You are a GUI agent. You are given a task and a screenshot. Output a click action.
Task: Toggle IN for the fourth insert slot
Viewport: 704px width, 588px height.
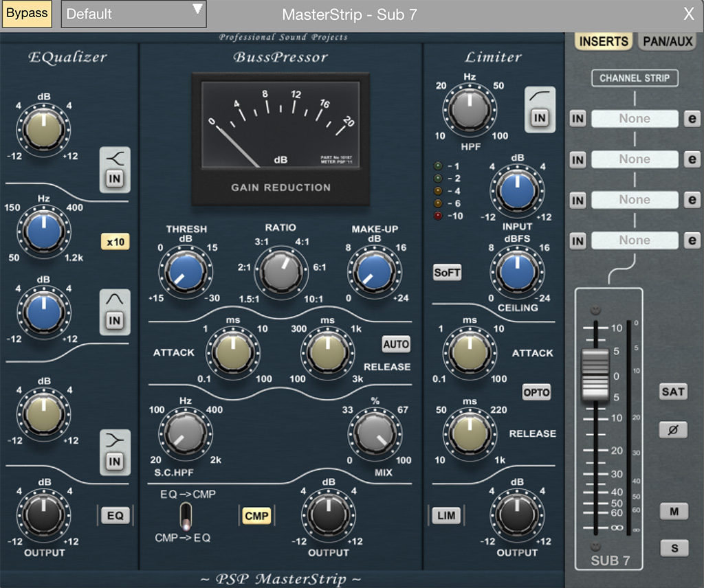[x=577, y=241]
